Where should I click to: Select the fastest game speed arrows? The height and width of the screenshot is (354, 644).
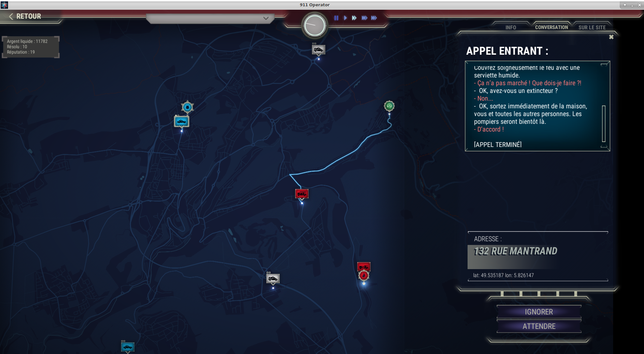tap(374, 18)
